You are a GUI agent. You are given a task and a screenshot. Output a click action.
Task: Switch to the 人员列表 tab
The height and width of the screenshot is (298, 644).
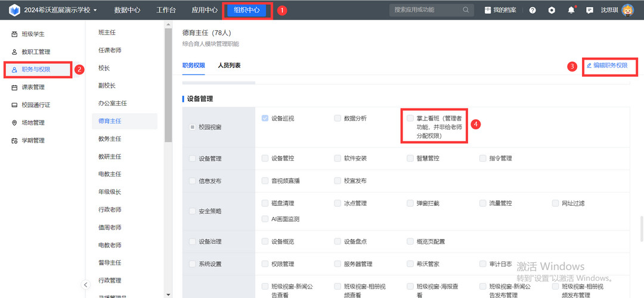[229, 65]
